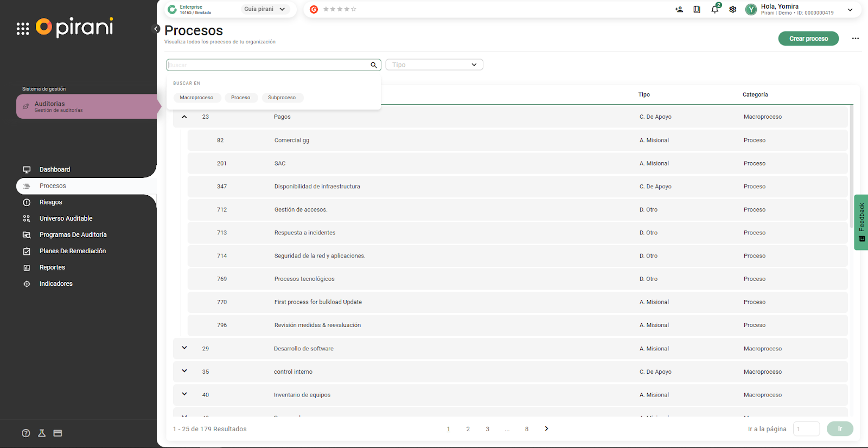
Task: Toggle the Subproceso search filter chip
Action: (x=282, y=98)
